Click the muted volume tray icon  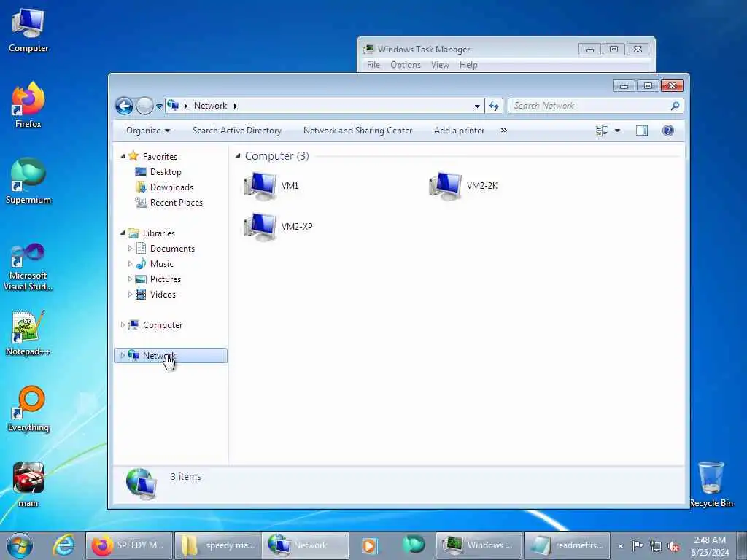(x=673, y=546)
